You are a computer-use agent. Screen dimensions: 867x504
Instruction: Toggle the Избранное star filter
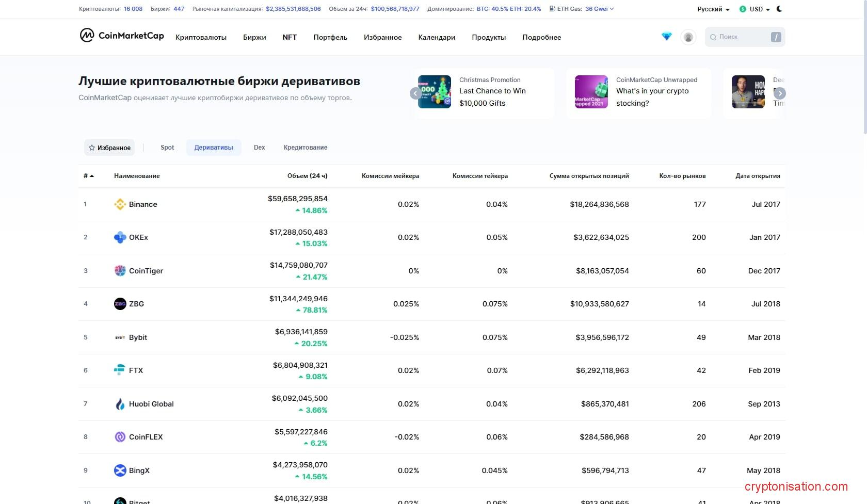tap(109, 148)
